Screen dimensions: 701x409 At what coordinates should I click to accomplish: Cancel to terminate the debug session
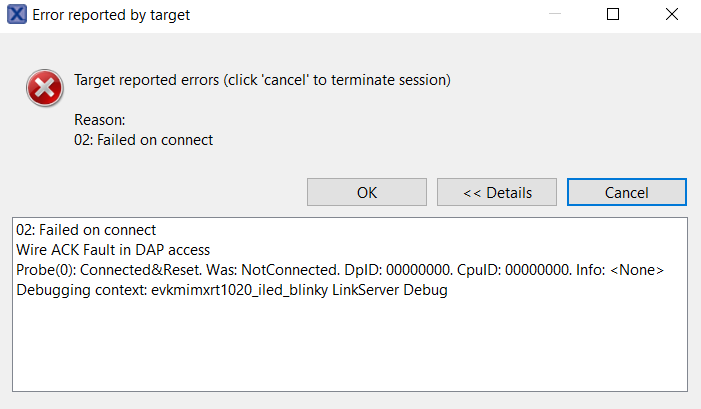point(627,192)
